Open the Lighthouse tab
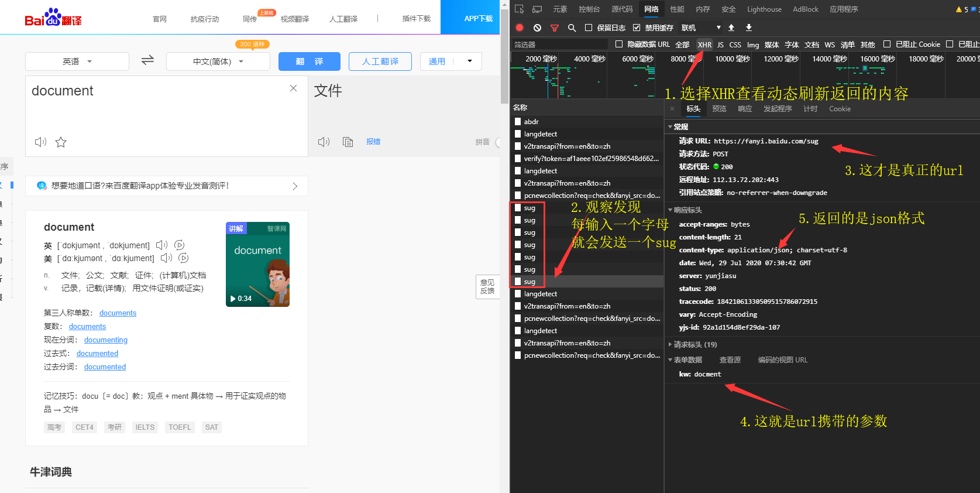Image resolution: width=980 pixels, height=493 pixels. pos(764,9)
